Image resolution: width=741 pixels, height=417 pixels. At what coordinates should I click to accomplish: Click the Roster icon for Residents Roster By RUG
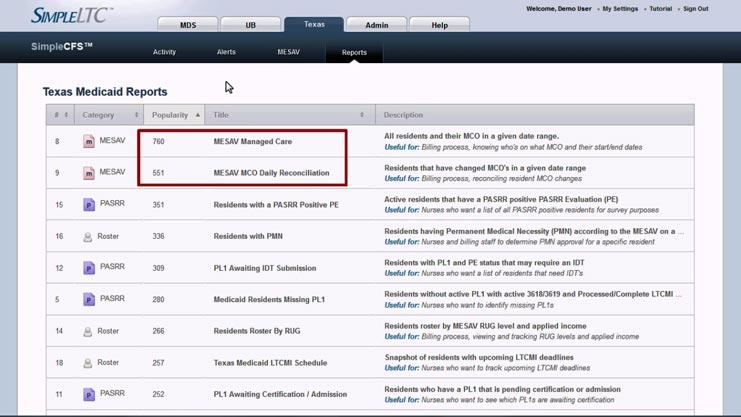88,331
